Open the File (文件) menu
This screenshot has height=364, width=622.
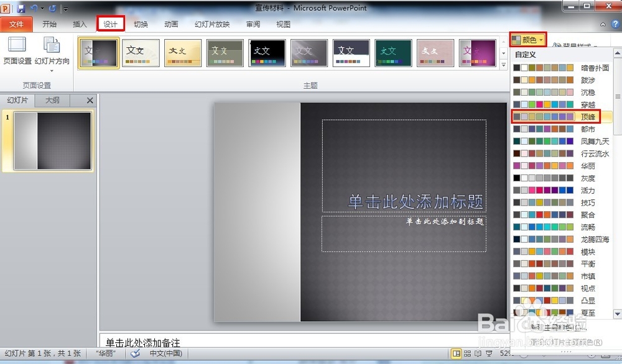click(x=16, y=24)
